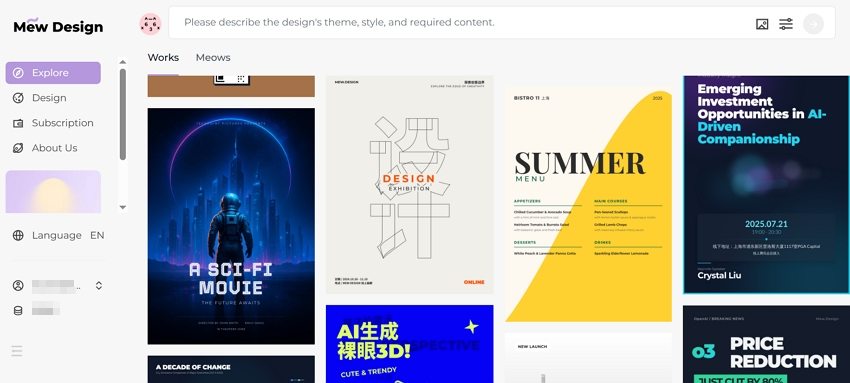Click the design description input field
The height and width of the screenshot is (383, 850).
click(x=466, y=23)
